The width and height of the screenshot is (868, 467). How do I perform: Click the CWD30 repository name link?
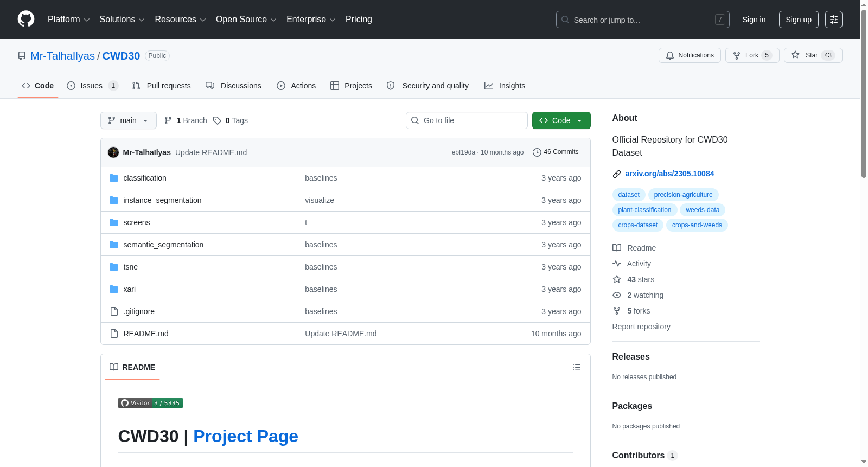pos(121,56)
